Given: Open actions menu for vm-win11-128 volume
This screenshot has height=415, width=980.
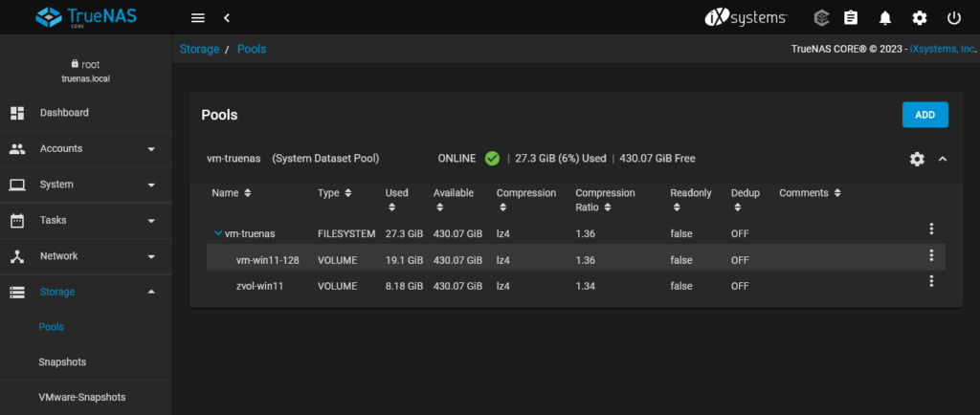Looking at the screenshot, I should [x=931, y=255].
